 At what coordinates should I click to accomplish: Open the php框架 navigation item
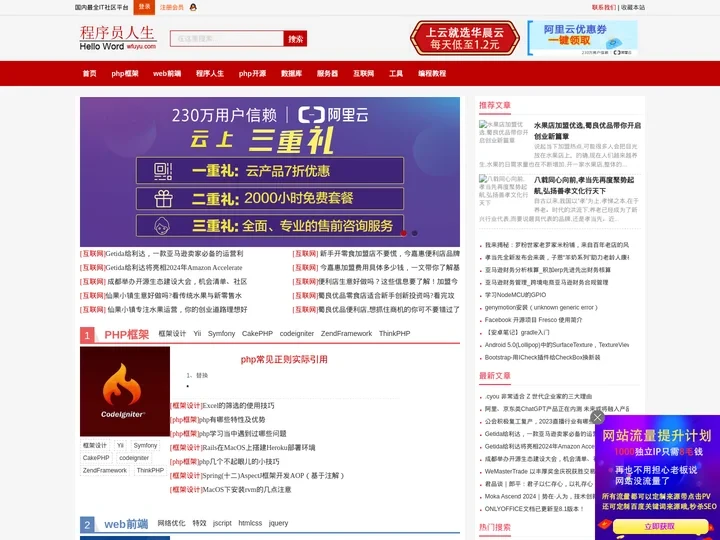[x=125, y=73]
